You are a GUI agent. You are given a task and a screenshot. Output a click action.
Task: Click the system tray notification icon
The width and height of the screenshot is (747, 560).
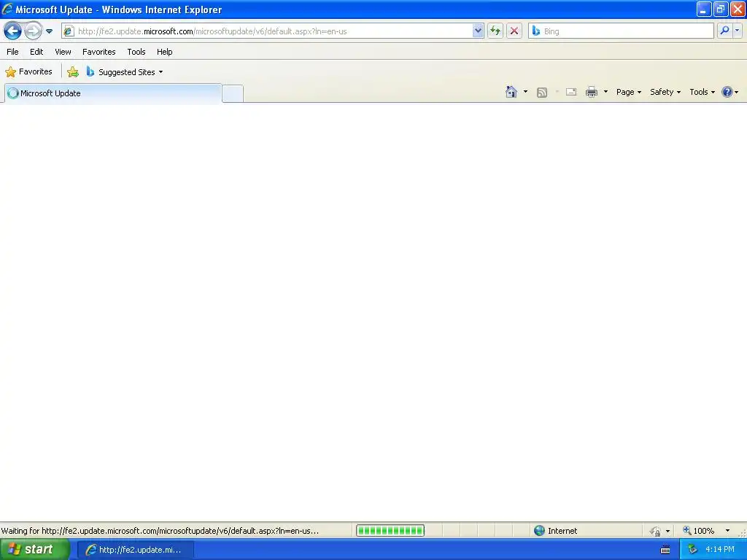693,550
